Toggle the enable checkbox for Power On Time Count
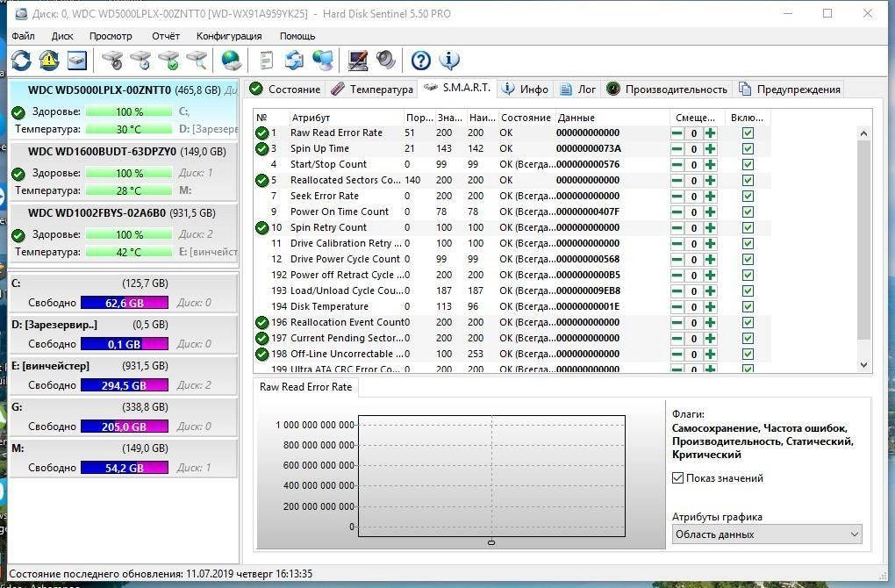The height and width of the screenshot is (588, 895). pyautogui.click(x=748, y=212)
